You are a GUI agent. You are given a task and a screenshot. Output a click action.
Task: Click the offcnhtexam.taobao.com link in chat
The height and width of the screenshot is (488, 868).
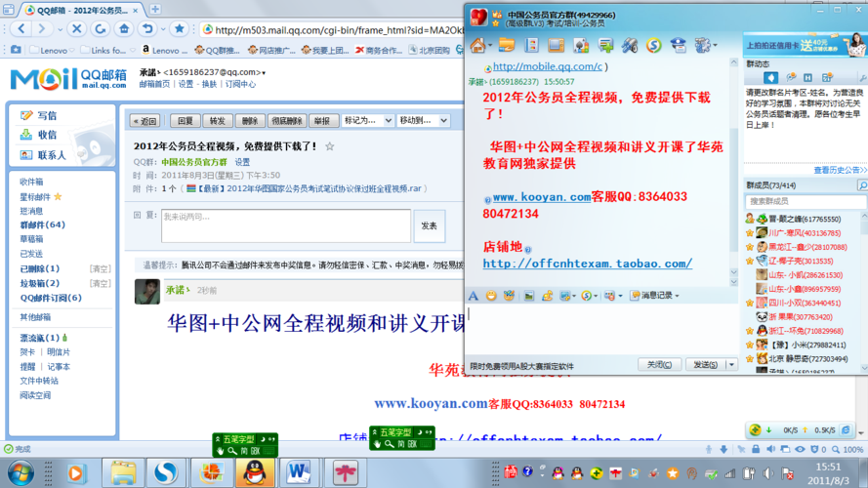pyautogui.click(x=588, y=264)
